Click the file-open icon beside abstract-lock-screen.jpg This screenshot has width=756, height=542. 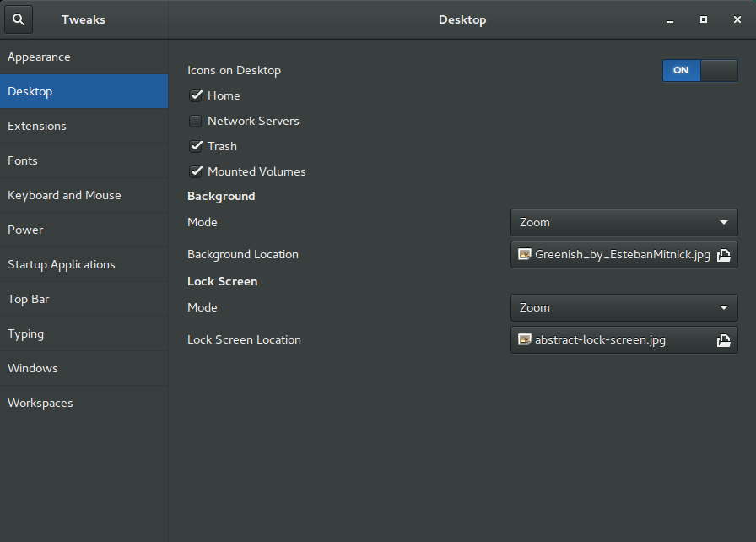tap(723, 340)
